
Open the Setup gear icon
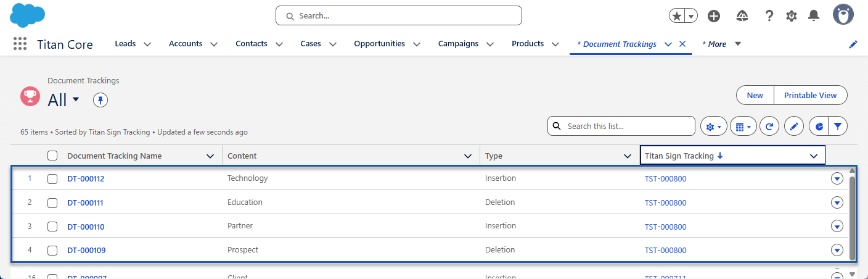[792, 17]
